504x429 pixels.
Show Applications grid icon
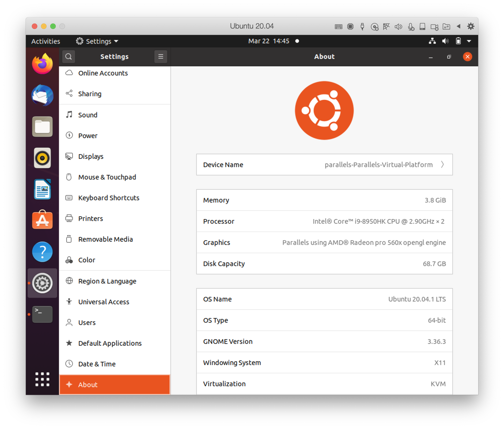pos(42,379)
